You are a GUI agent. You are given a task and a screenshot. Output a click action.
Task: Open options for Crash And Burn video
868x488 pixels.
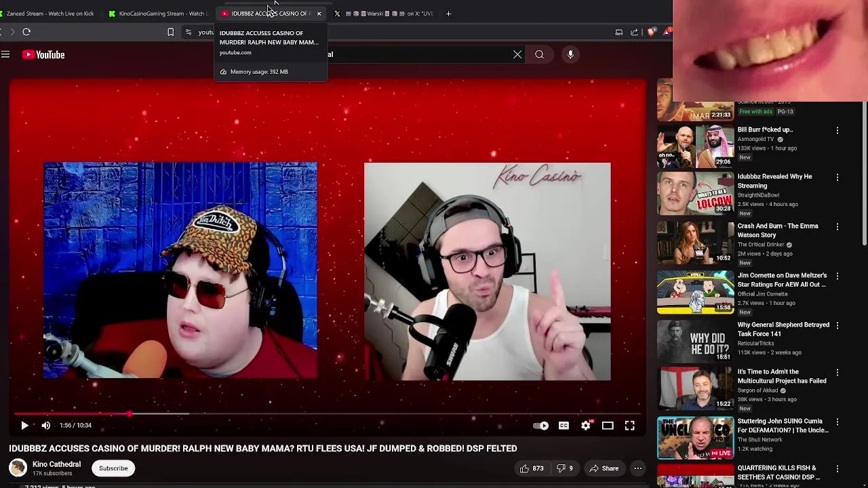[837, 226]
